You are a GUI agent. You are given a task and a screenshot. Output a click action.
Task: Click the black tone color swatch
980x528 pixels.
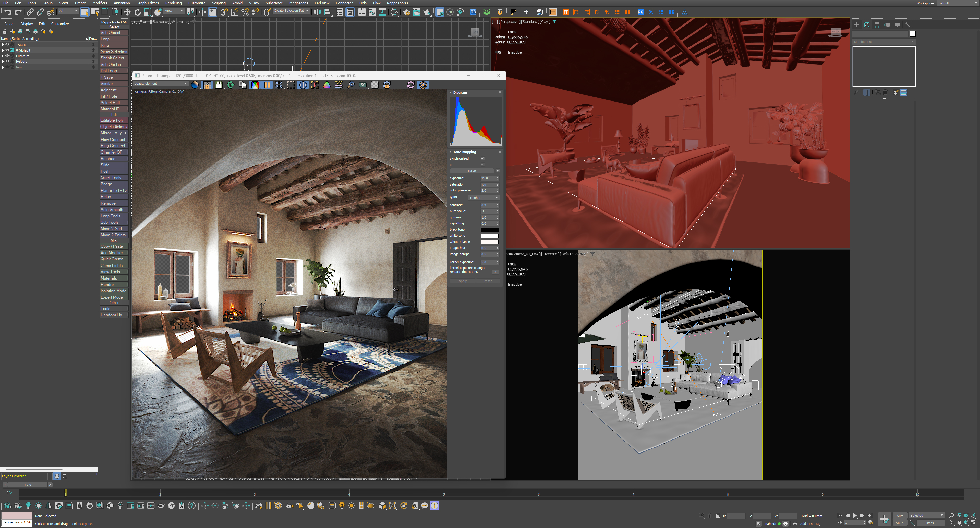(x=489, y=230)
